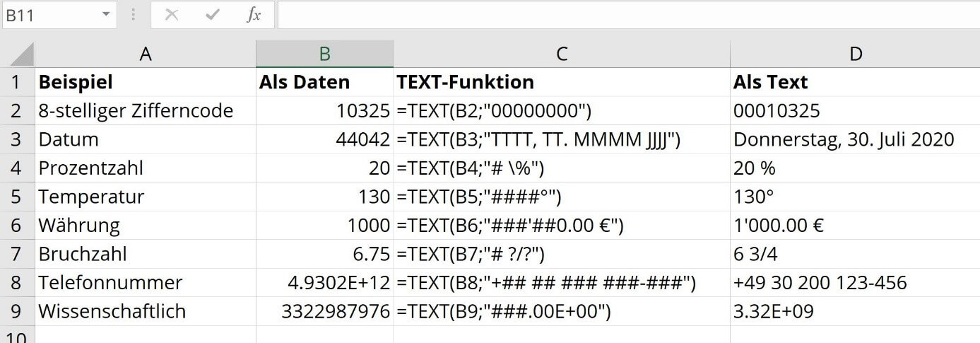Select the Währung formula cell in column C
The height and width of the screenshot is (343, 980).
(x=562, y=226)
